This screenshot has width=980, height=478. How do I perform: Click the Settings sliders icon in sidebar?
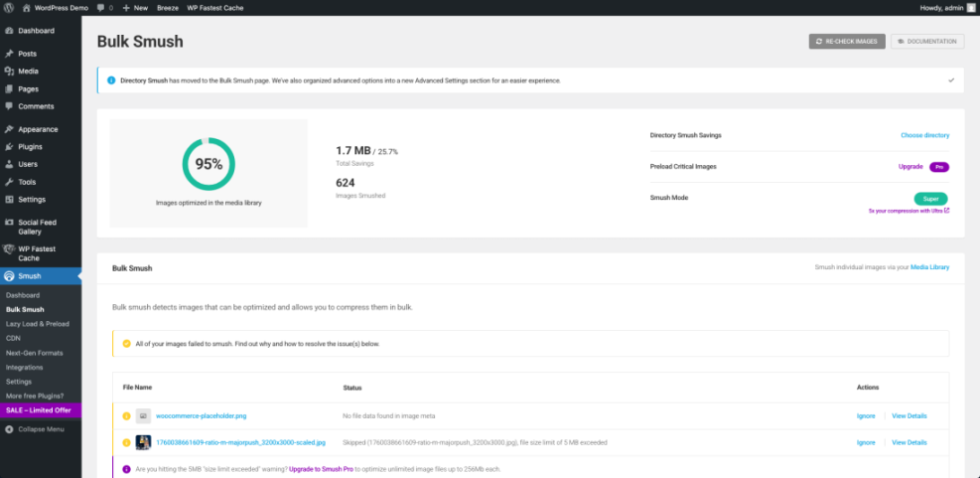point(9,200)
